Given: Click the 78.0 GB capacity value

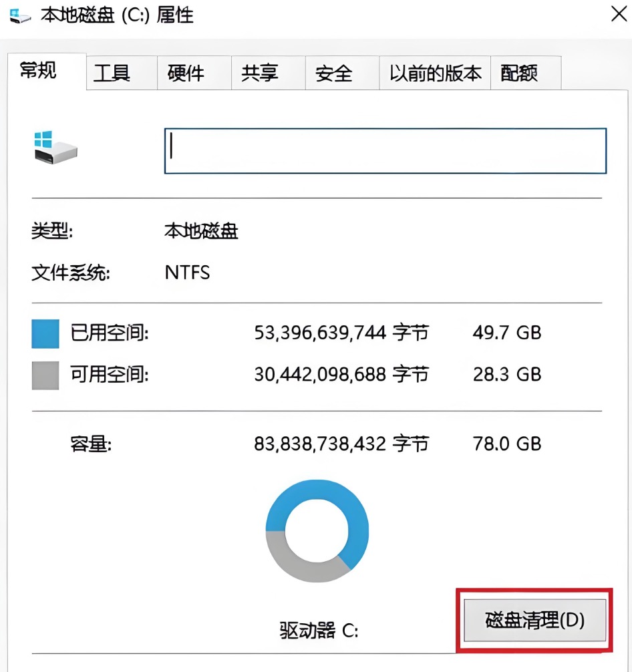Looking at the screenshot, I should tap(506, 444).
